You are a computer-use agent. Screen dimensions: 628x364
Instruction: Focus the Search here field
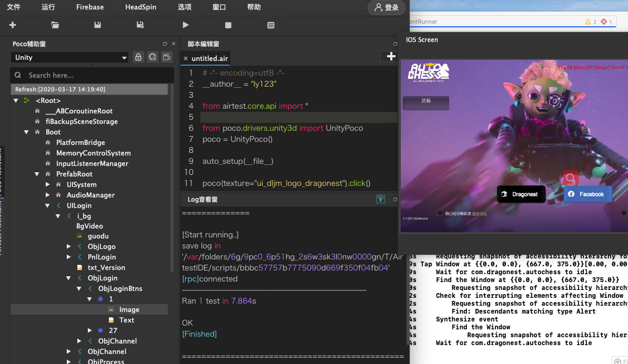(92, 75)
